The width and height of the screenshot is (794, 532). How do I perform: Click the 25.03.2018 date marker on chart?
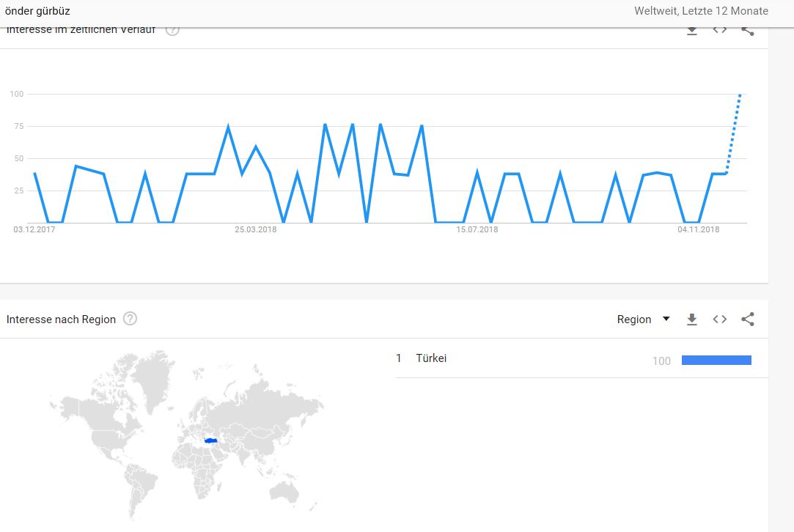click(256, 230)
